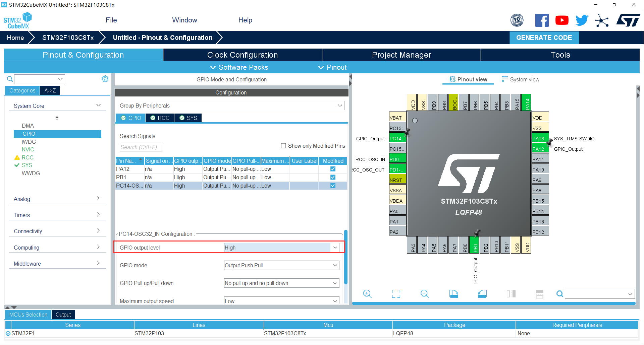The height and width of the screenshot is (345, 644).
Task: Switch to the A->Z tab
Action: coord(50,90)
